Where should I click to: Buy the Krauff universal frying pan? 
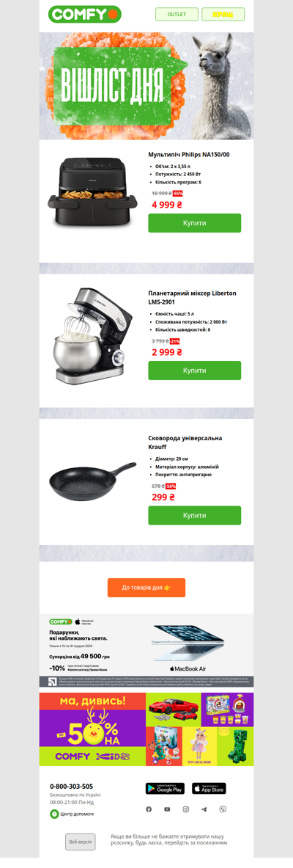(195, 515)
